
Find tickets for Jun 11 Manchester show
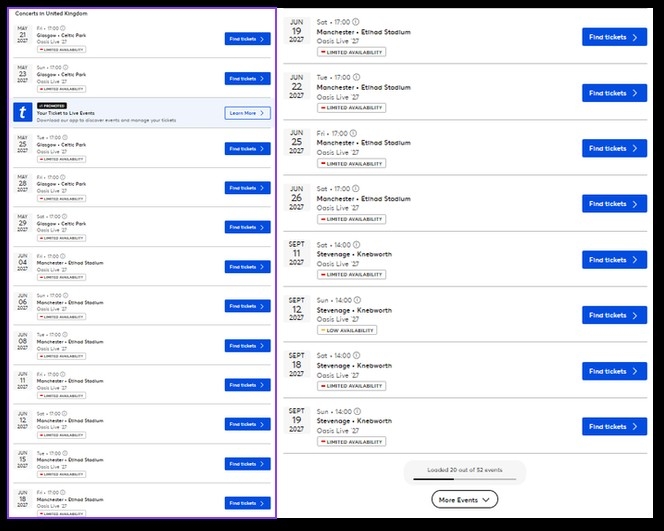click(247, 385)
